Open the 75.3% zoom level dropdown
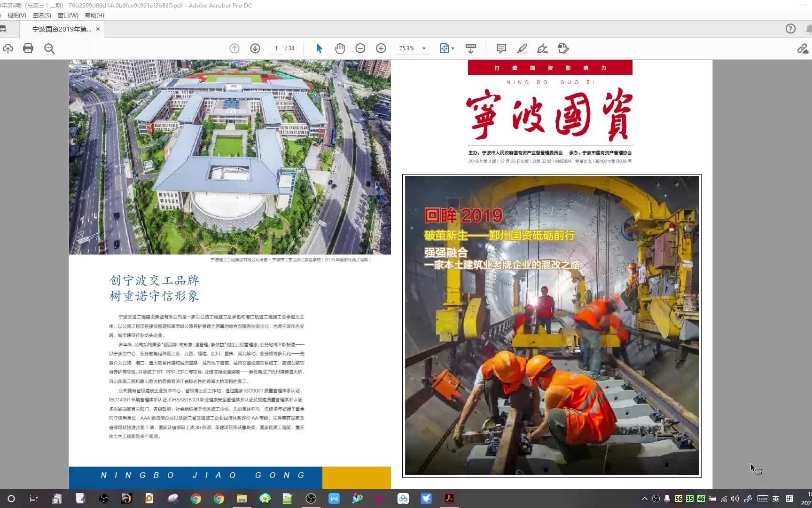This screenshot has width=812, height=508. click(x=424, y=48)
